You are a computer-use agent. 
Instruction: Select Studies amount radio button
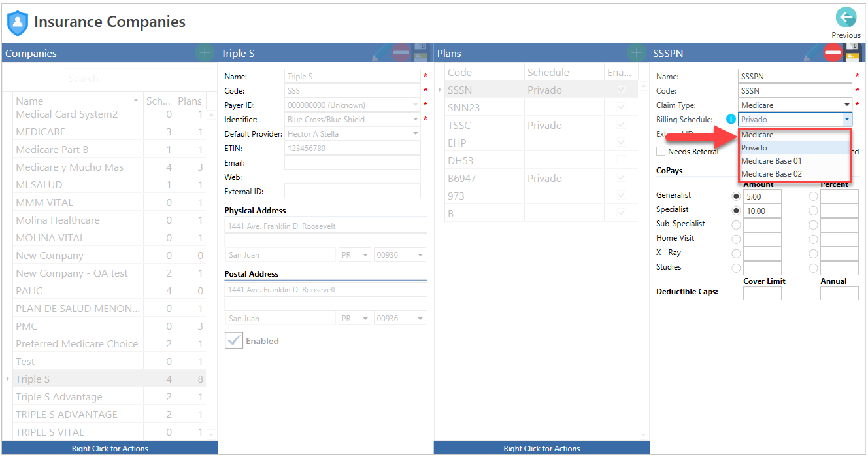737,268
